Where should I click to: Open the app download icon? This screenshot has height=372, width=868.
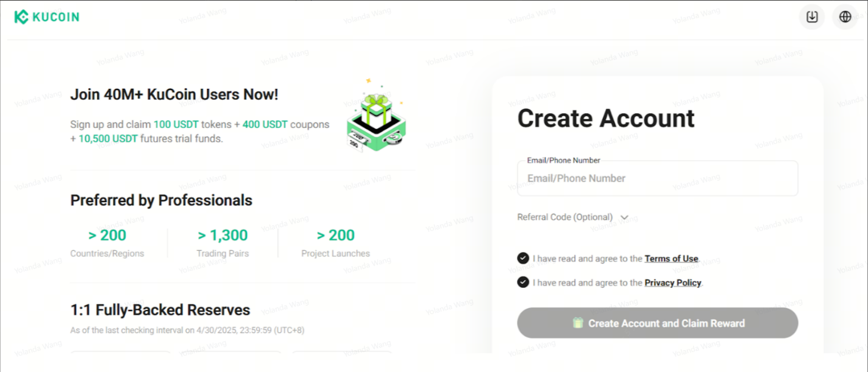(x=812, y=17)
